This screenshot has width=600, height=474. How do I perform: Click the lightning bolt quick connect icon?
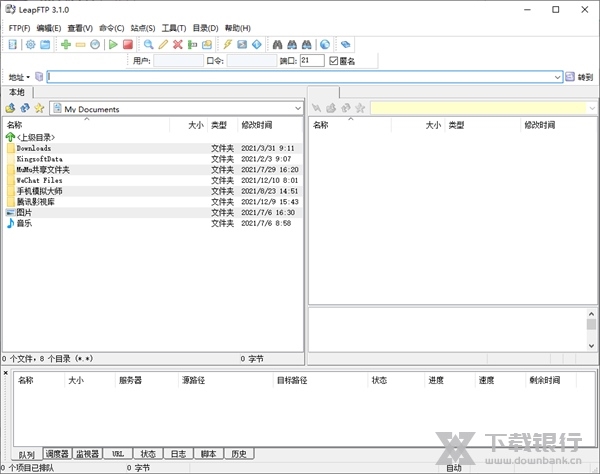point(227,45)
